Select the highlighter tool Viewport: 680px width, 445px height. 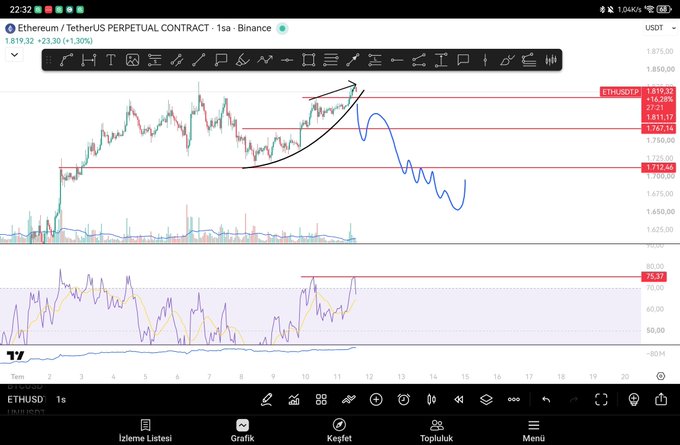tap(243, 60)
